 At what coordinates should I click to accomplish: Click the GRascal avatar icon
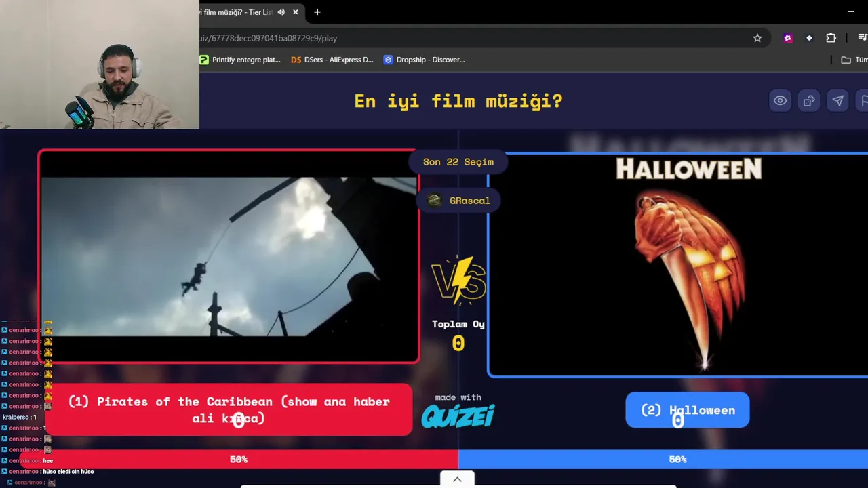click(x=435, y=201)
